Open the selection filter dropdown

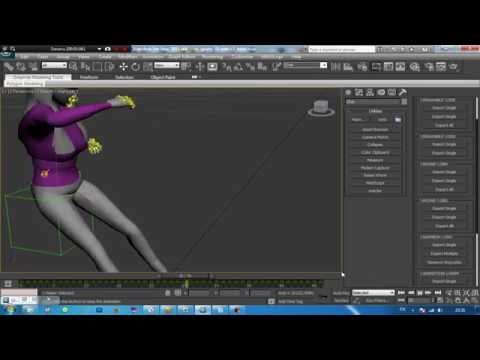(54, 65)
